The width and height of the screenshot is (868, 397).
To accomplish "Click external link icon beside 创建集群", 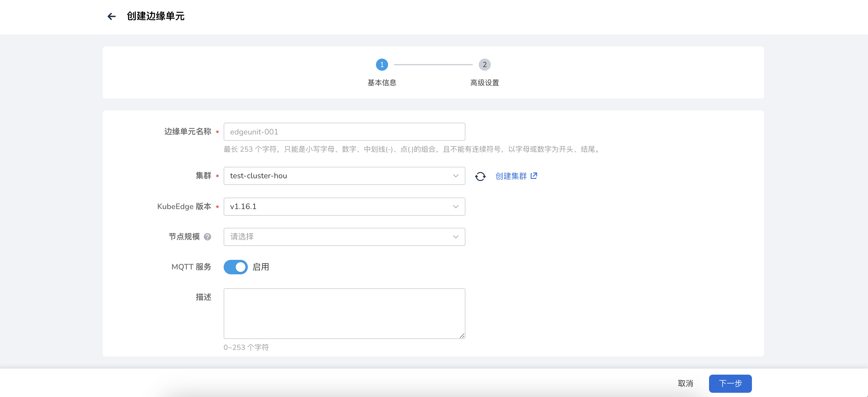I will click(x=534, y=176).
